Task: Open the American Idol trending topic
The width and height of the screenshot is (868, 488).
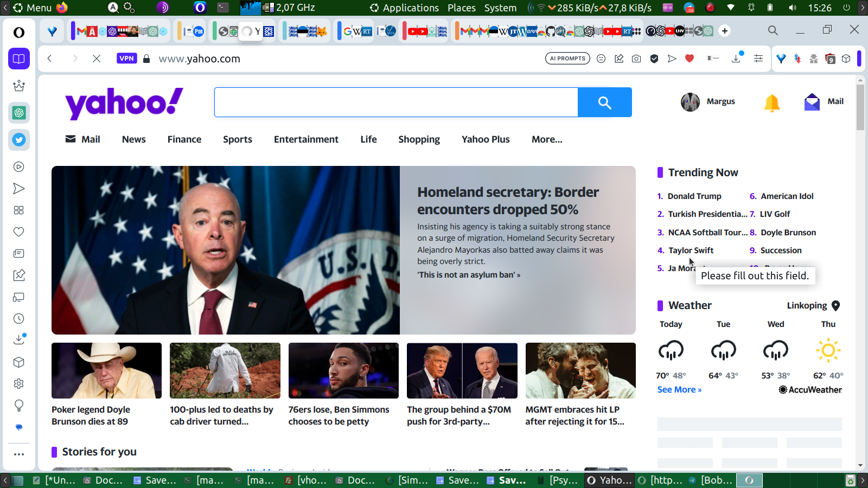Action: pos(787,196)
